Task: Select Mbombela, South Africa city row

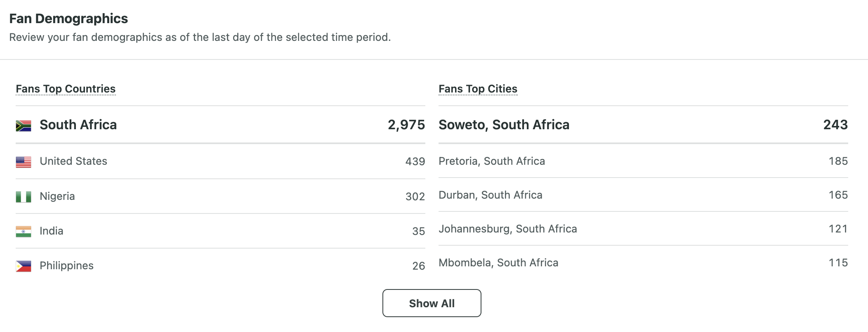Action: [643, 263]
